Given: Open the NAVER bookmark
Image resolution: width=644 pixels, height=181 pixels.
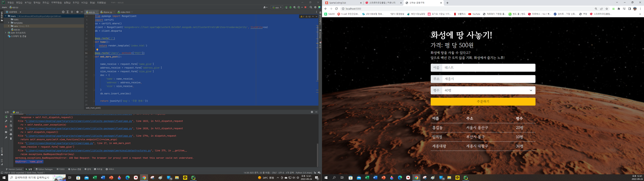Looking at the screenshot, I should (330, 14).
